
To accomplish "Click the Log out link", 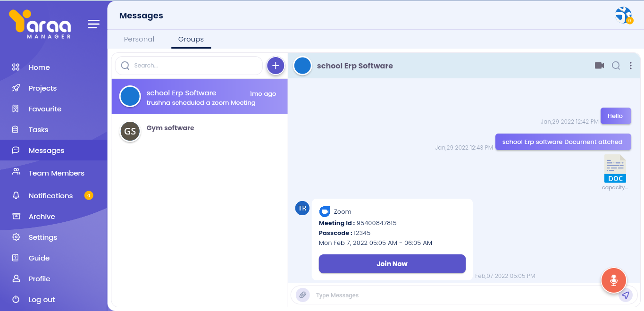I will (42, 300).
